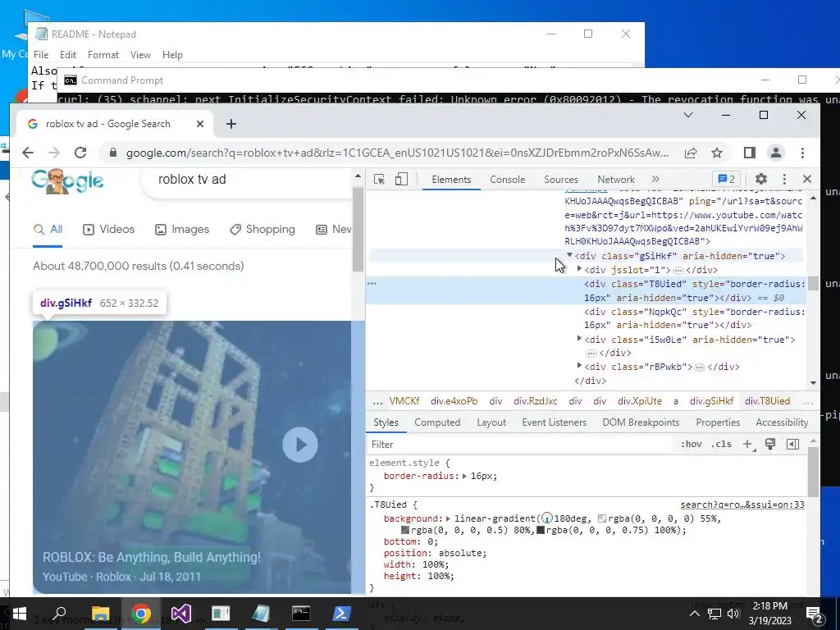
Task: Open DevTools settings gear
Action: tap(760, 179)
